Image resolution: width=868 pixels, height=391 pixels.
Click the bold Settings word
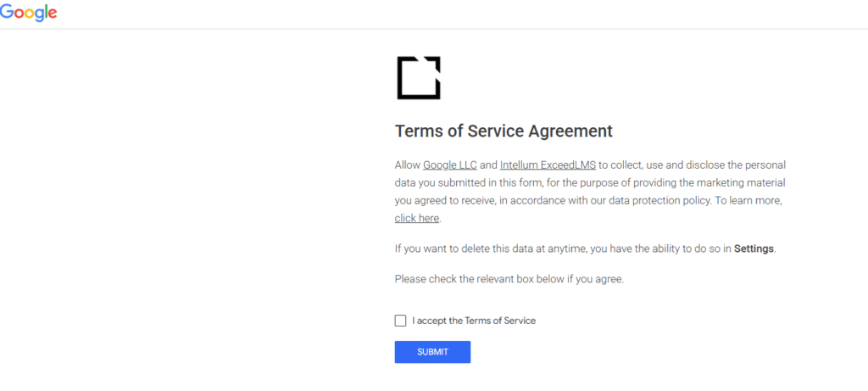754,249
